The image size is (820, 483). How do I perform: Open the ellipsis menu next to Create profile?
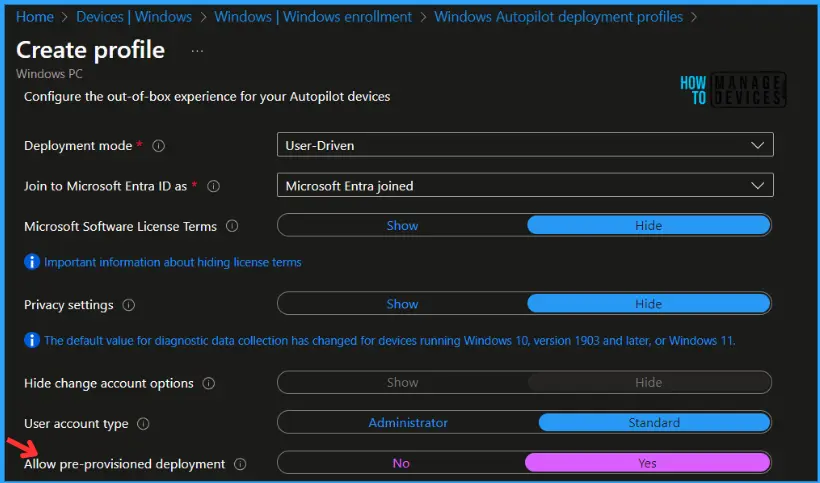pos(197,51)
